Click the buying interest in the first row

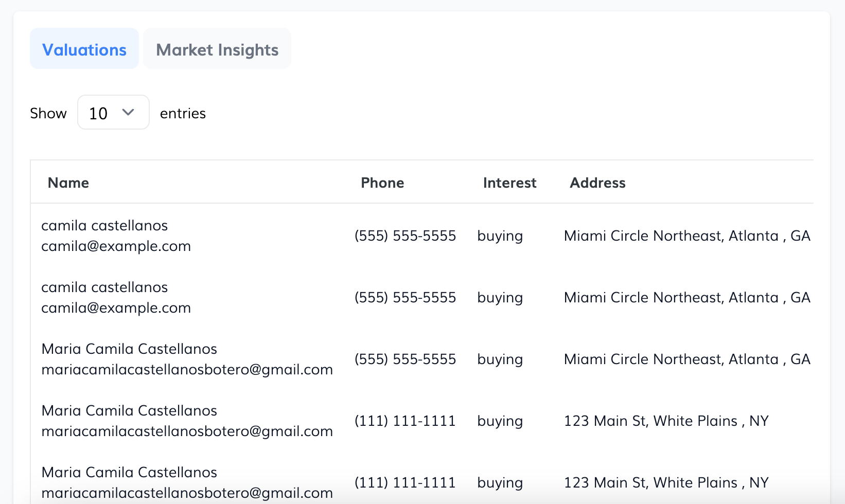(x=500, y=236)
